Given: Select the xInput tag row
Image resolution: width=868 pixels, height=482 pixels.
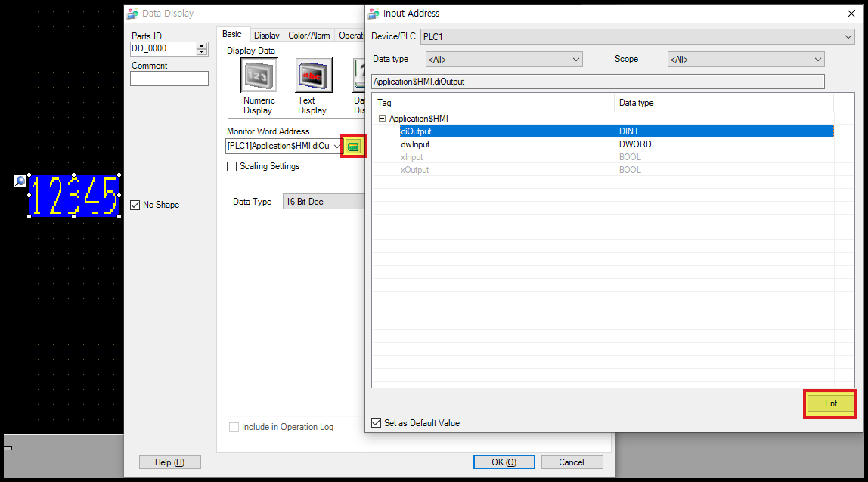Looking at the screenshot, I should pyautogui.click(x=603, y=157).
